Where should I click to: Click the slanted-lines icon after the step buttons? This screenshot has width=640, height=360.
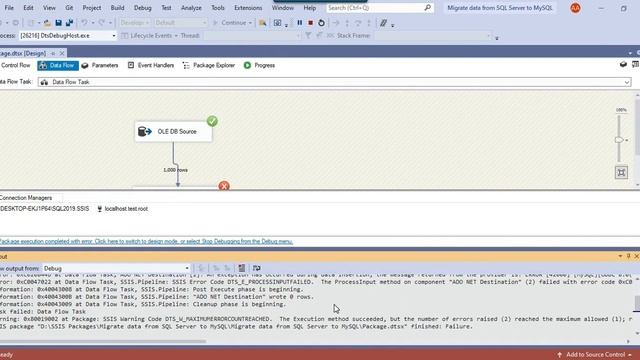pos(383,23)
